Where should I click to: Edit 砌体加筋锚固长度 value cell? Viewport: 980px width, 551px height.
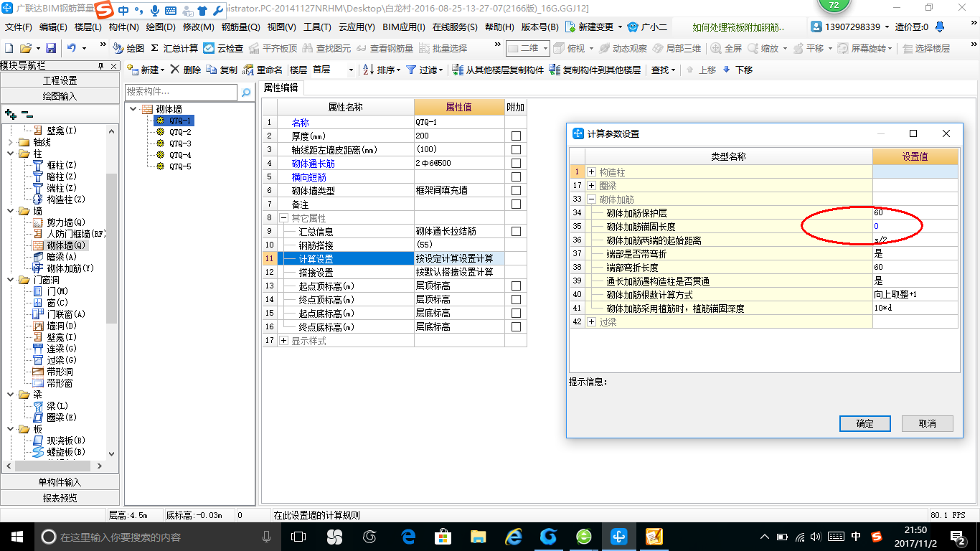[915, 227]
